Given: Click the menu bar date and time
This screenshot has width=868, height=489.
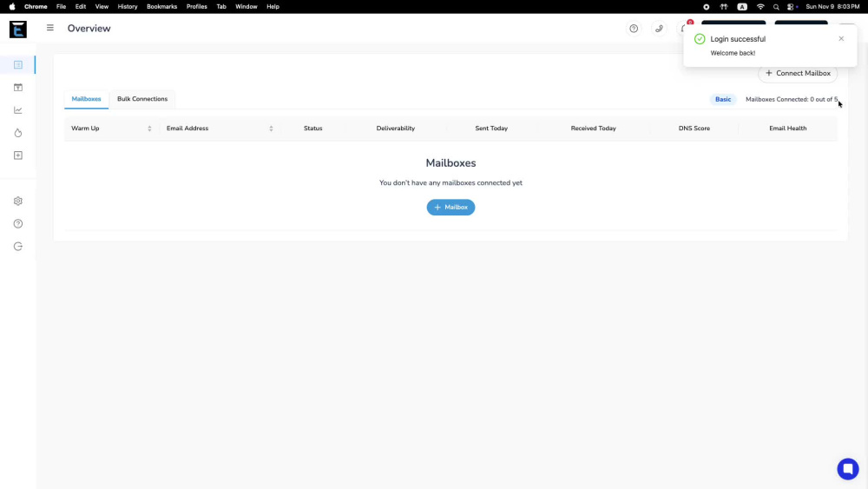Looking at the screenshot, I should click(832, 7).
